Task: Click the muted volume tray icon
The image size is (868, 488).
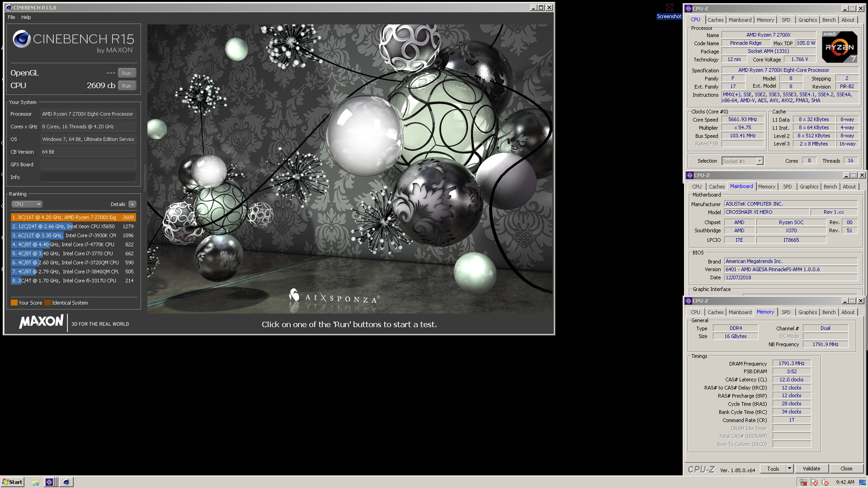Action: coord(825,482)
